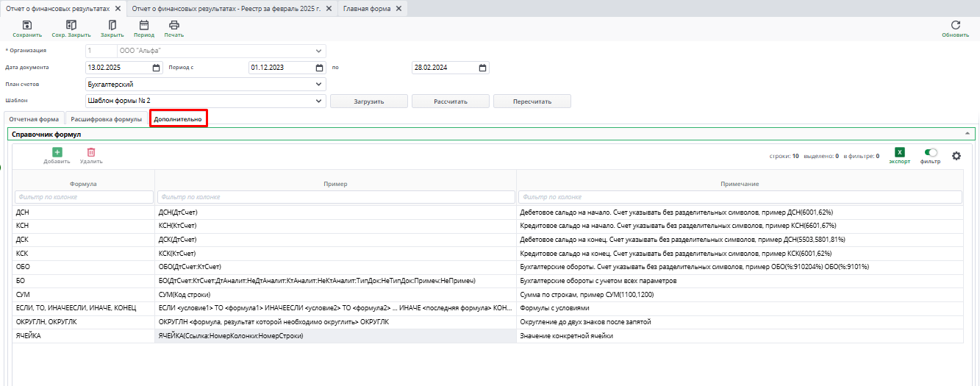Click the Сохранить (Save) icon
Screen dimensions: 980x386
click(27, 25)
